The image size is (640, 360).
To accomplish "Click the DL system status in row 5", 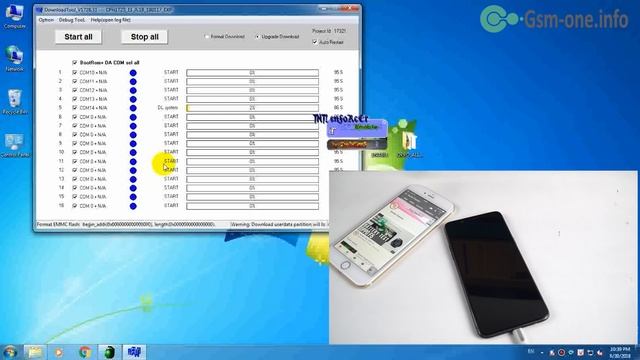I will [x=168, y=108].
